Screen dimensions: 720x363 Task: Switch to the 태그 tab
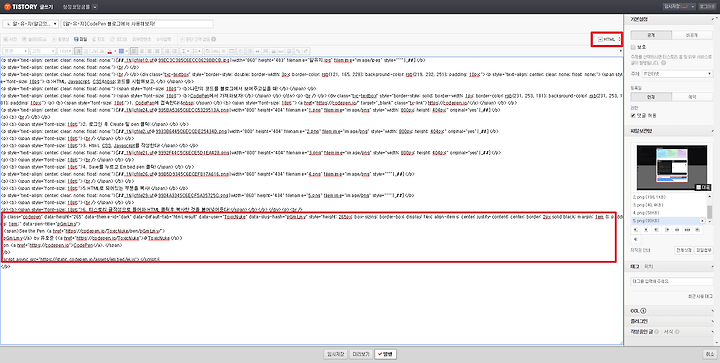[x=635, y=266]
